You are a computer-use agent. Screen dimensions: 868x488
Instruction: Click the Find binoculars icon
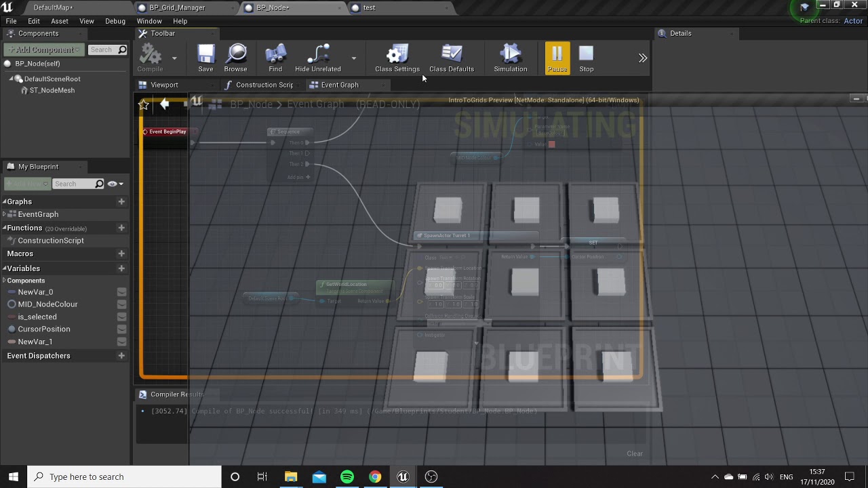point(275,58)
